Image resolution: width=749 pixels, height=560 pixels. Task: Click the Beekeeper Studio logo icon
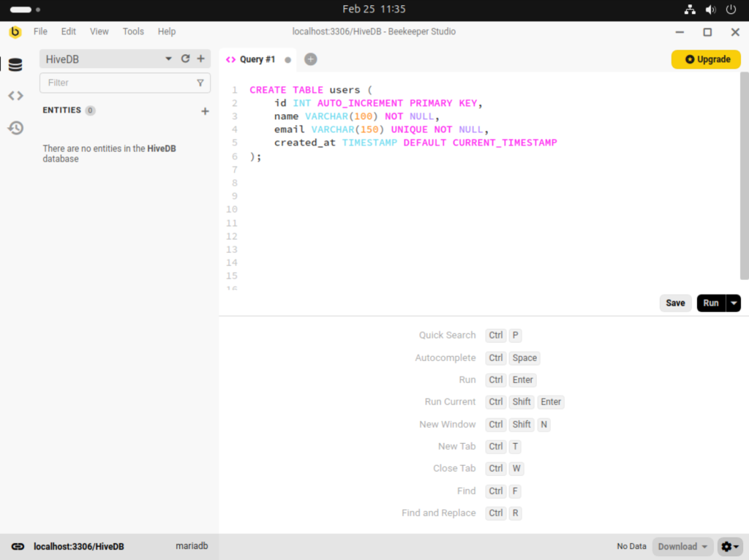(15, 31)
